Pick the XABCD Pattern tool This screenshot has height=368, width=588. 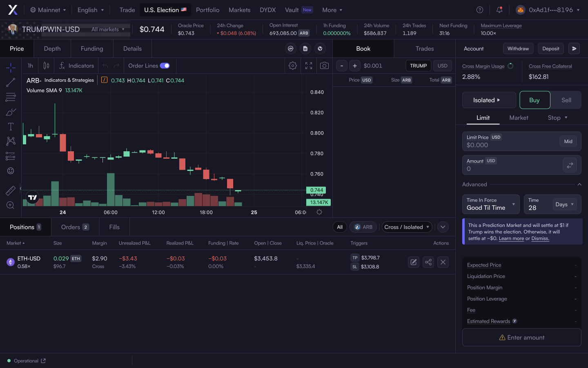click(10, 141)
